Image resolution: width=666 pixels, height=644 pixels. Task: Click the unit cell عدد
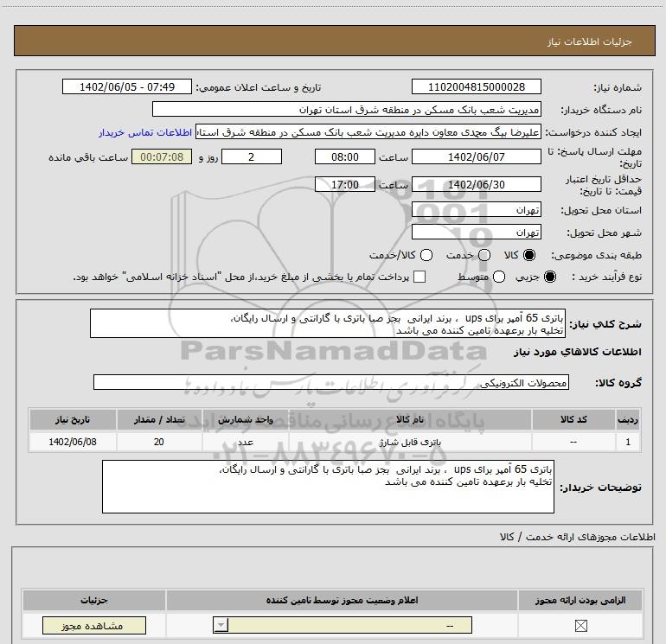click(246, 442)
